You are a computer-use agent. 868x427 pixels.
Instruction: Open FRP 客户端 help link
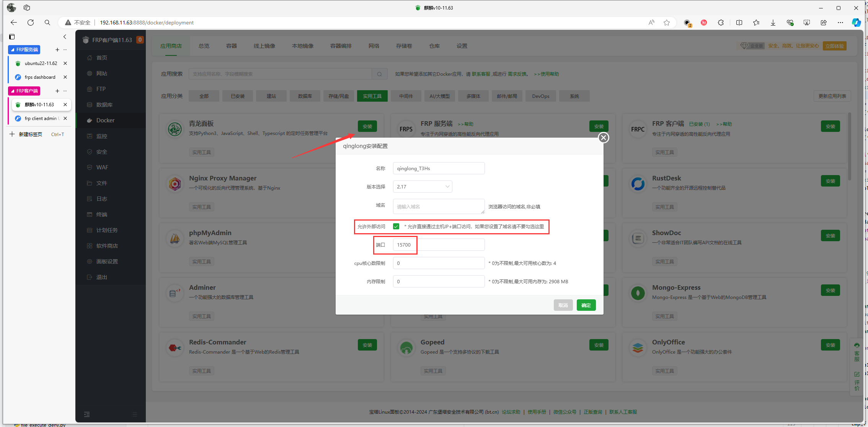pos(724,124)
